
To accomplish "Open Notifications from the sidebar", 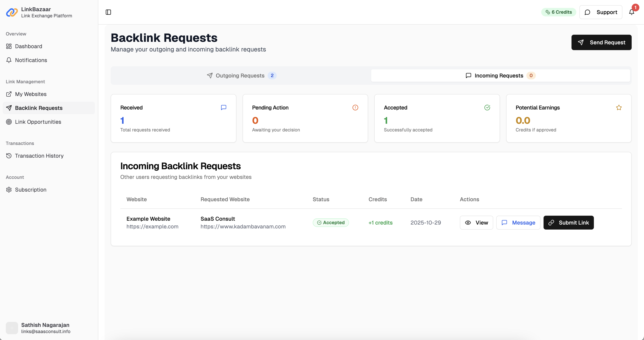I will click(31, 60).
